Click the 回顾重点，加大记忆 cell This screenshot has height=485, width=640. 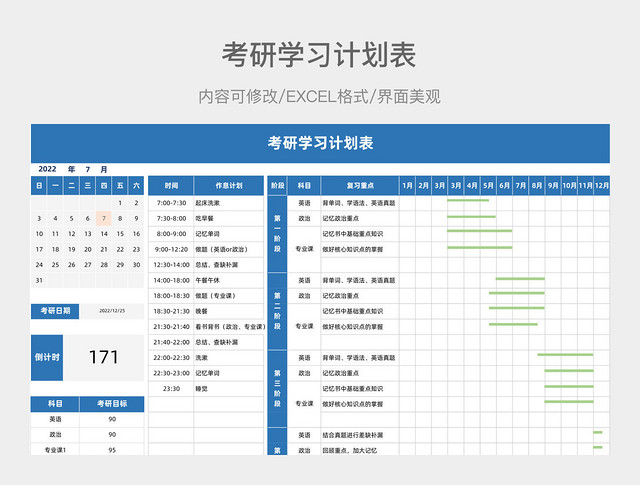point(360,450)
